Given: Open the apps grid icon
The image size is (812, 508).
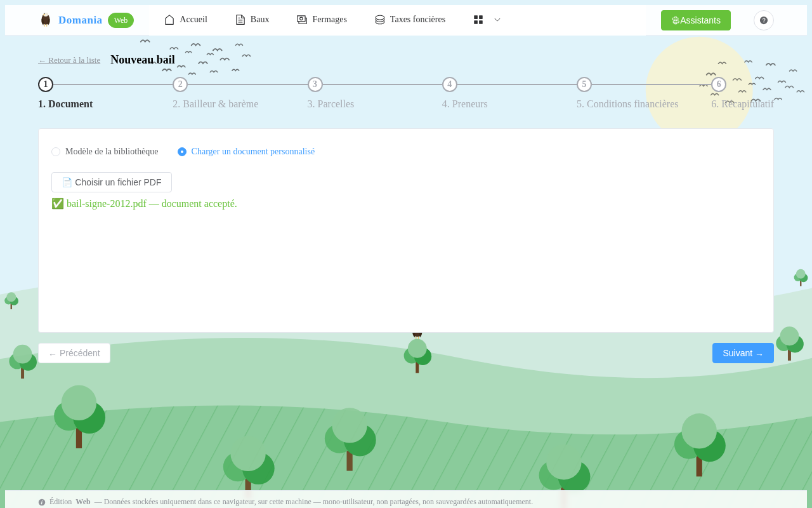Looking at the screenshot, I should point(478,20).
